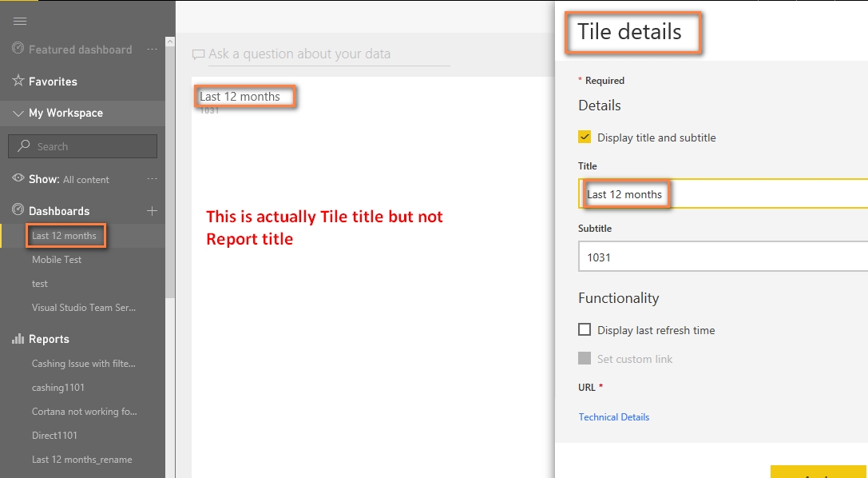This screenshot has width=868, height=478.
Task: Open Show All content options ellipsis
Action: [152, 179]
